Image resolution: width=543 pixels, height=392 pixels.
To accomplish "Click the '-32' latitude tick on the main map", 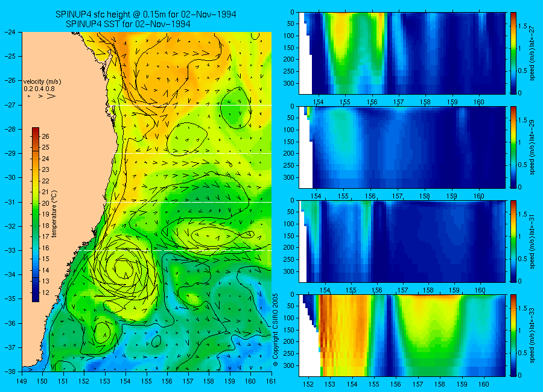I will 10,226.
